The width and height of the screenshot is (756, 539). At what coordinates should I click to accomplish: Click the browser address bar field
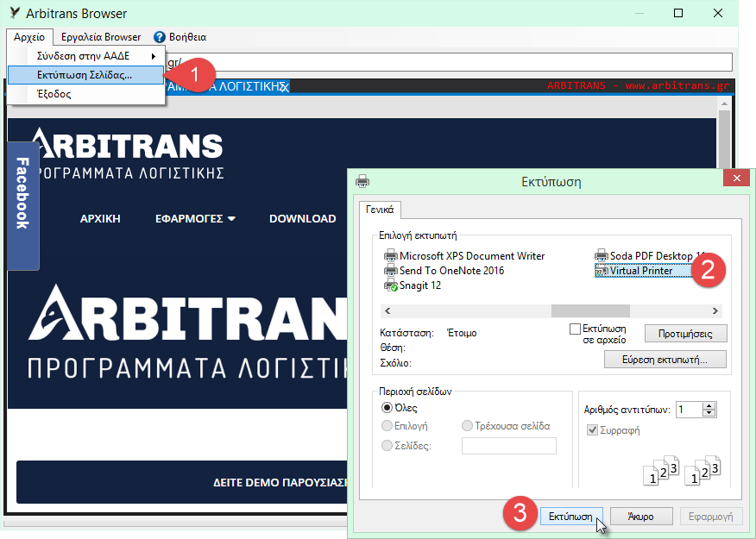449,62
